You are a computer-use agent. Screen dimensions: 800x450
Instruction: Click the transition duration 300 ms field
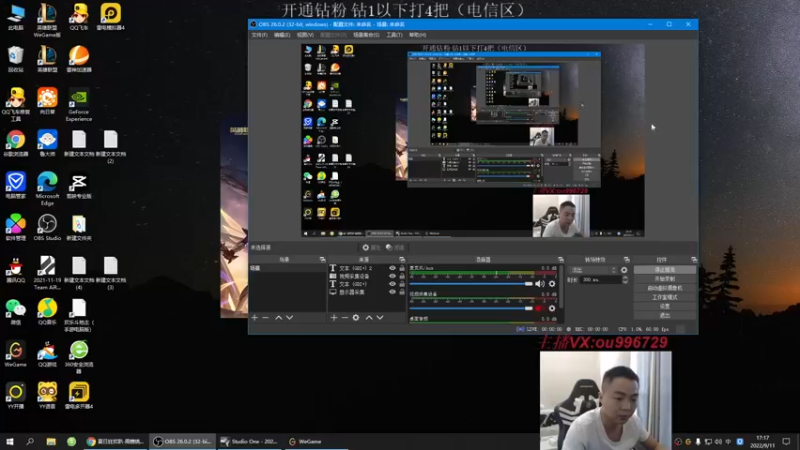(x=601, y=280)
